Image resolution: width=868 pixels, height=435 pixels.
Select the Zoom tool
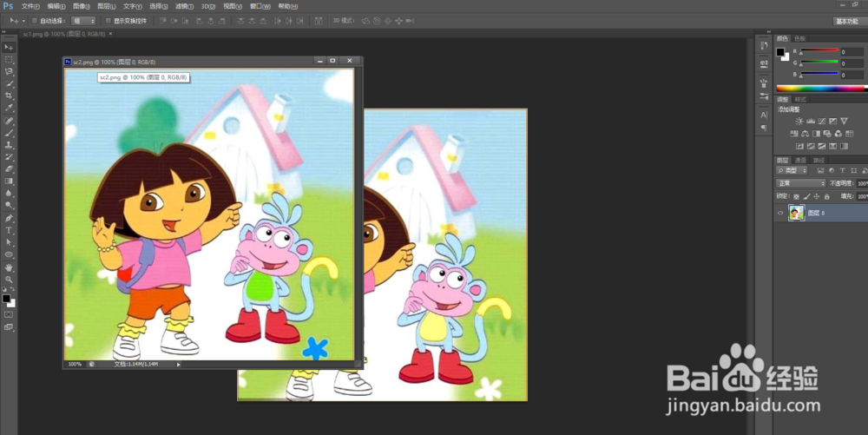point(9,280)
